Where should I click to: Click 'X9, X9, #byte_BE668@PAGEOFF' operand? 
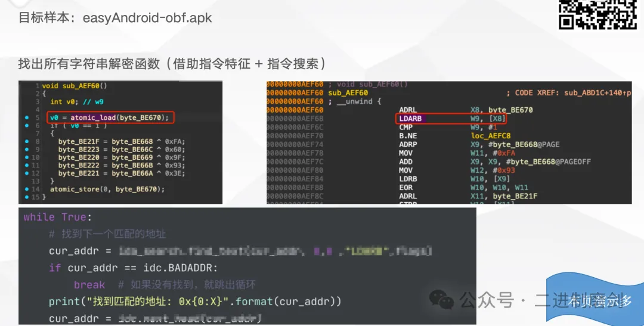tap(531, 162)
